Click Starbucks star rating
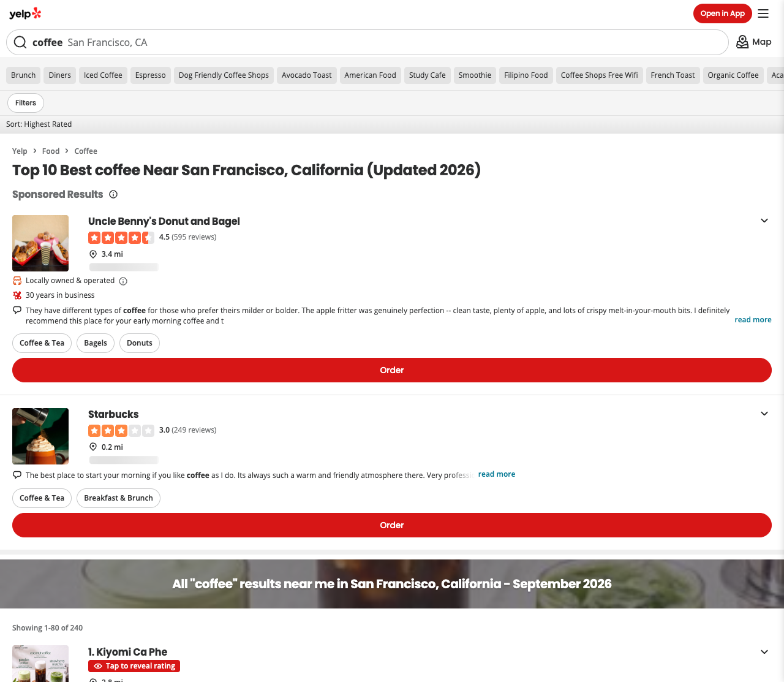Viewport: 784px width, 682px height. [x=121, y=431]
